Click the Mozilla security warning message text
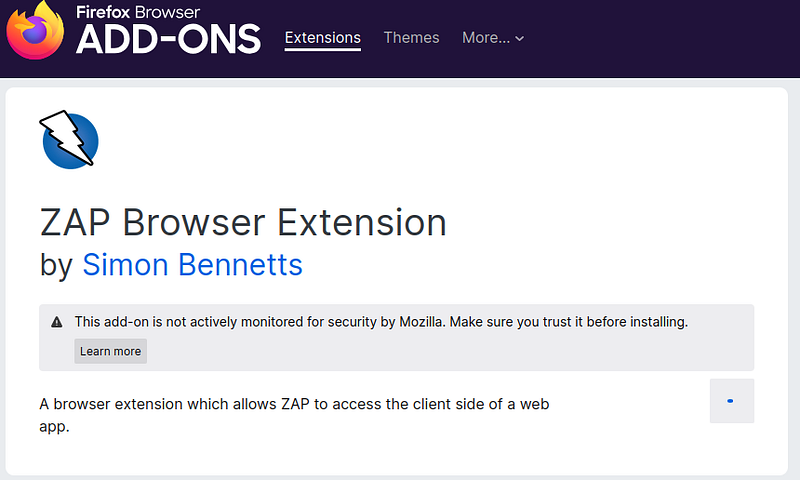Image resolution: width=800 pixels, height=480 pixels. [381, 322]
